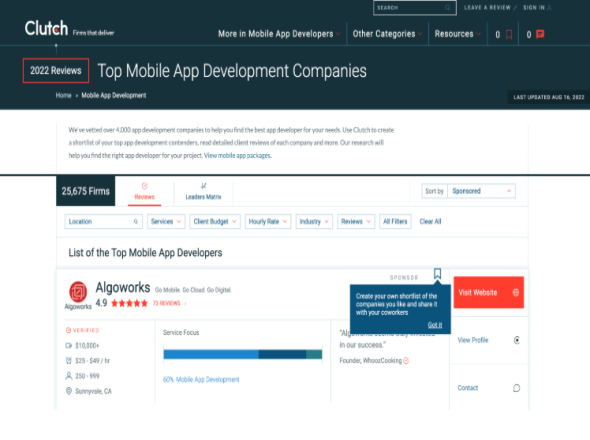
Task: Click the verified badge icon on Algoworks
Action: (68, 330)
